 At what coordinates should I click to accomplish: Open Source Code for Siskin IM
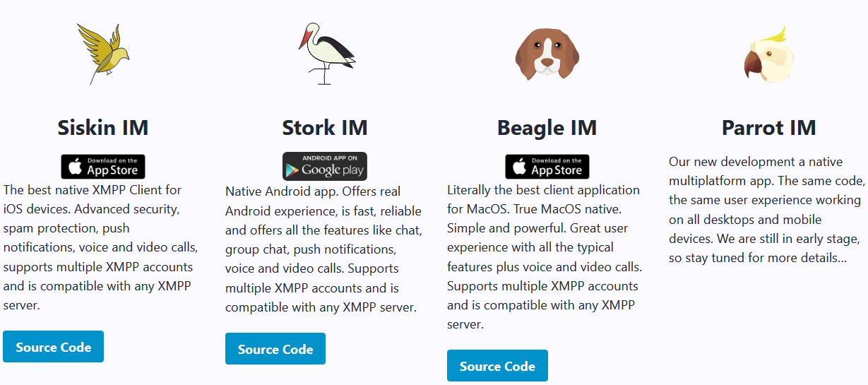click(54, 347)
